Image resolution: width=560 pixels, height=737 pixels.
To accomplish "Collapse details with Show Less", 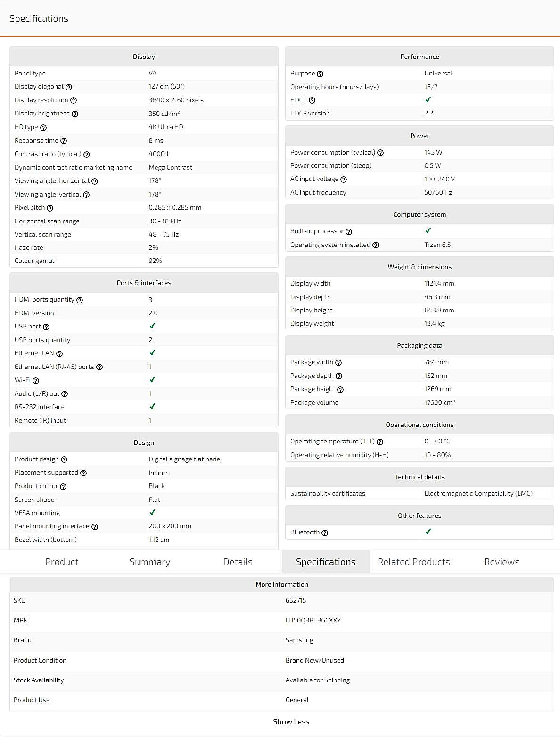I will click(291, 722).
